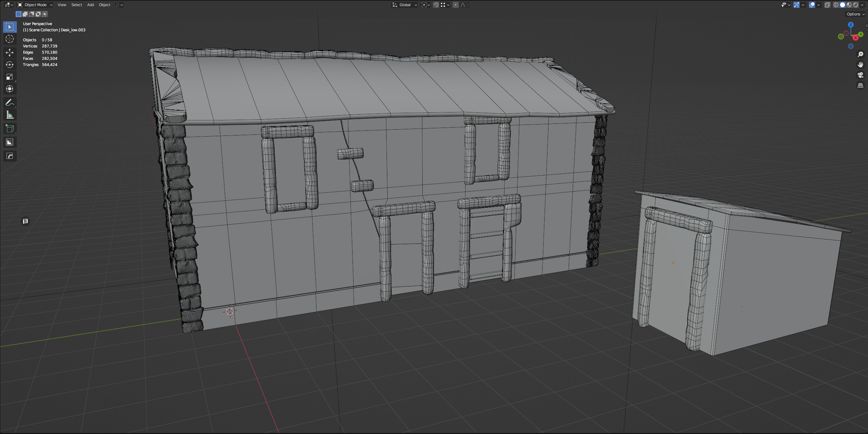Open the View menu in header
This screenshot has height=434, width=868.
(x=62, y=5)
